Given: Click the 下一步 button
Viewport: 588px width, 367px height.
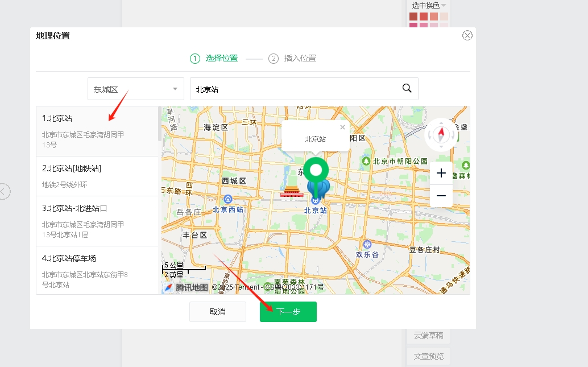Looking at the screenshot, I should 288,312.
